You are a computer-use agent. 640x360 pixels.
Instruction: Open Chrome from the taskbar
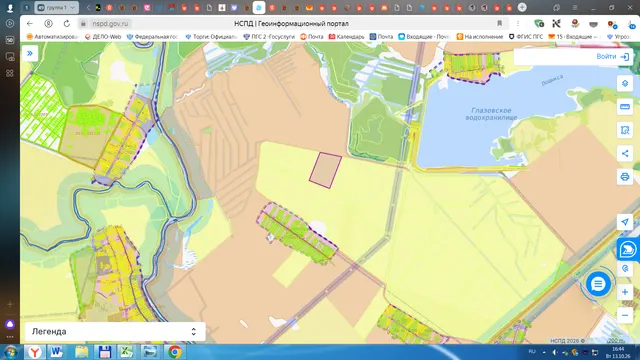click(x=175, y=352)
